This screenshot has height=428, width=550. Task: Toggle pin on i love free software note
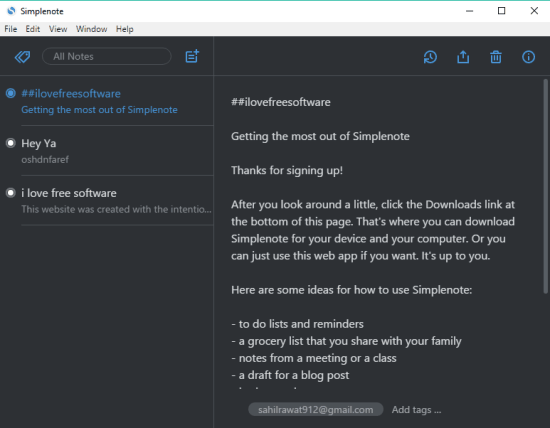coord(11,193)
